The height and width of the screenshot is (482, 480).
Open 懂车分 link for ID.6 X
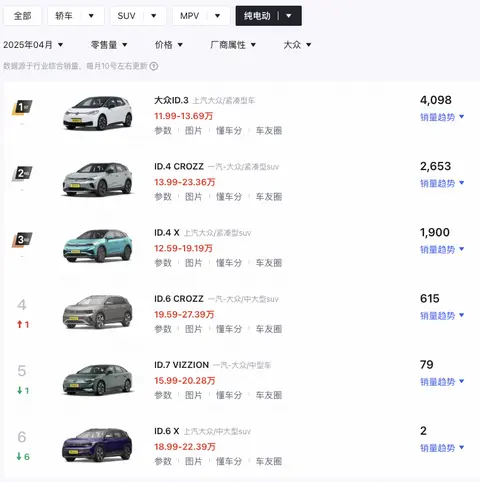click(229, 461)
